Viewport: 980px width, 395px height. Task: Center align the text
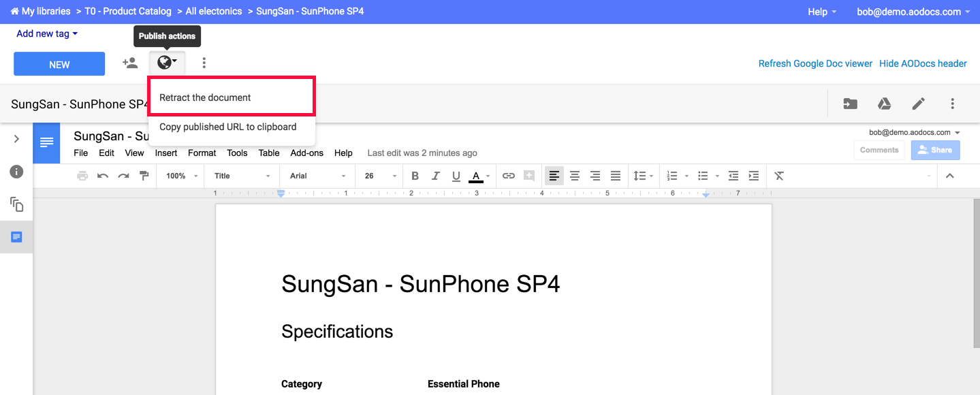click(575, 176)
